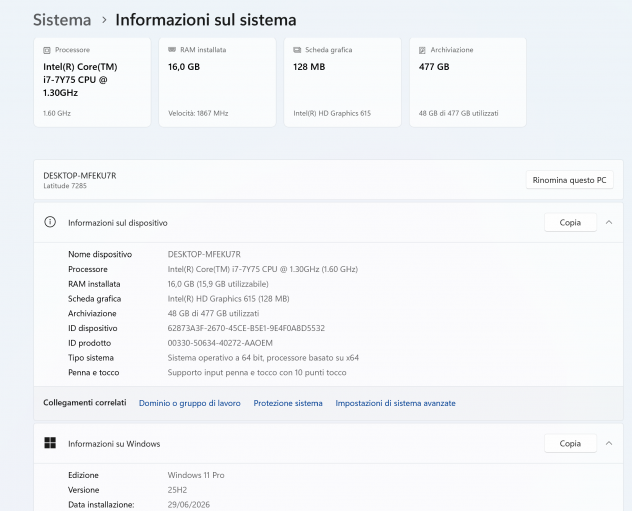Screen dimensions: 632x511
Task: Select the Scheda grafica 128 MB card
Action: (x=343, y=82)
